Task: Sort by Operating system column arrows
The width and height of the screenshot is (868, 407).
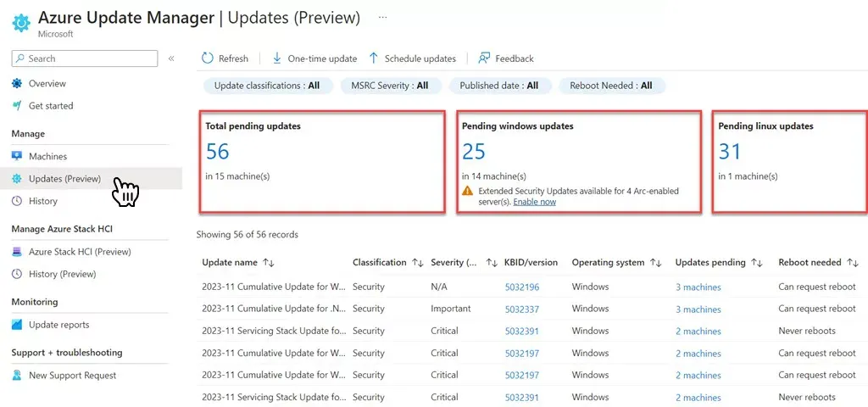Action: point(656,263)
